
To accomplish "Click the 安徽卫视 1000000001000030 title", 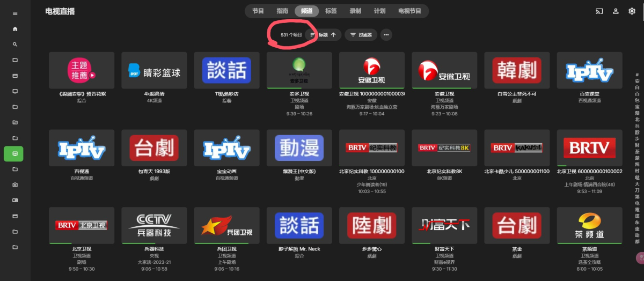I will click(x=372, y=94).
